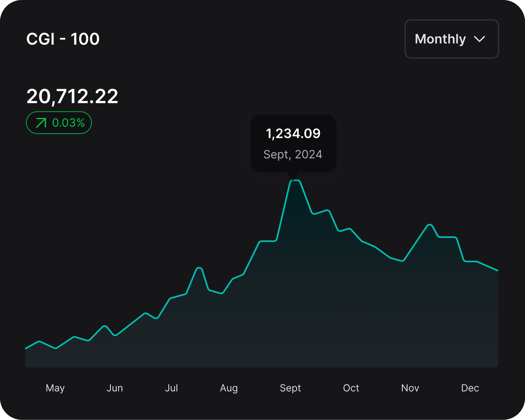The image size is (525, 420).
Task: Click the Sept, 2024 tooltip date
Action: tap(293, 154)
